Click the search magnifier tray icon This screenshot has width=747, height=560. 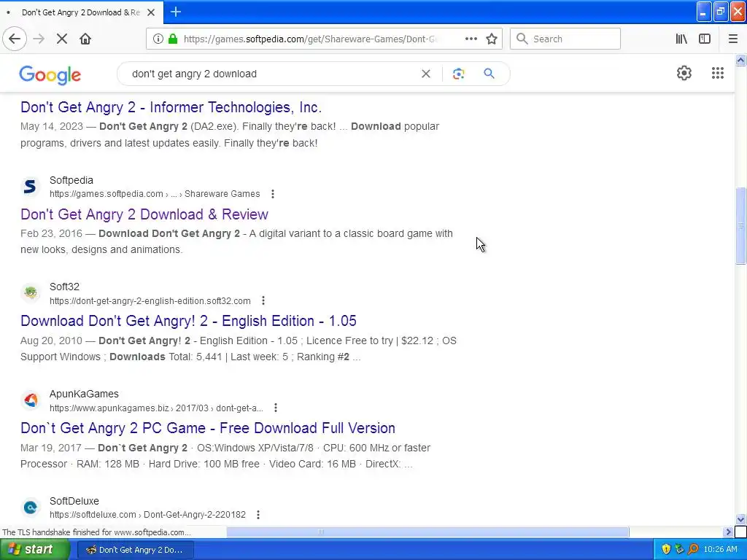point(693,550)
